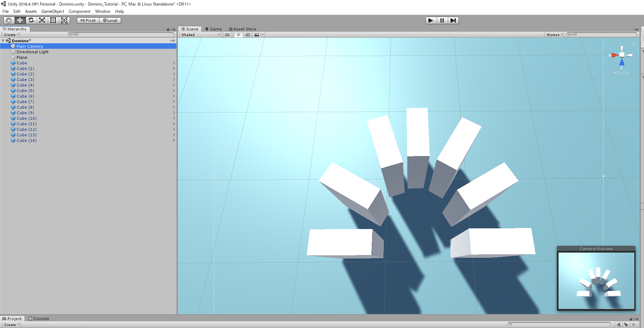Click Cube (7) prefab icon
The width and height of the screenshot is (644, 328).
(13, 102)
